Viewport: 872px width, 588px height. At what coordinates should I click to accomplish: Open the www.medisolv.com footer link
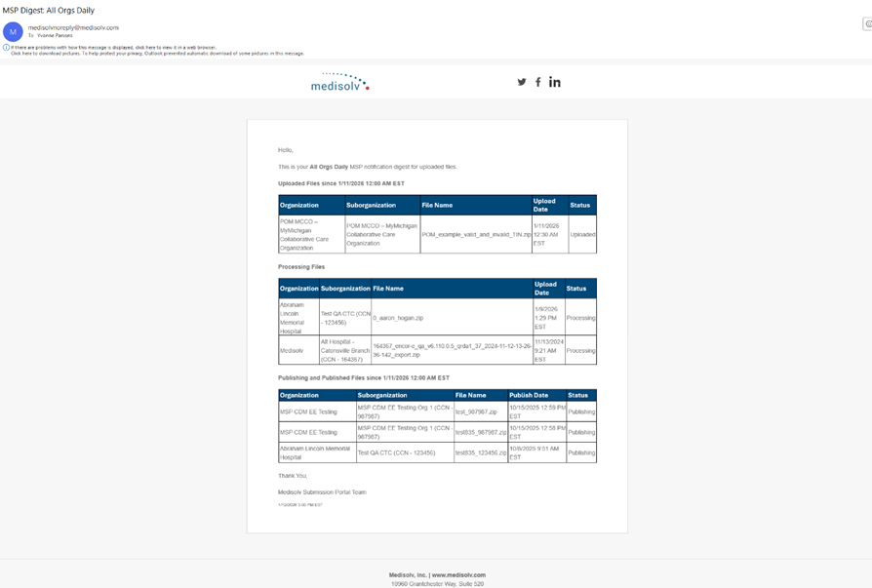pos(458,575)
